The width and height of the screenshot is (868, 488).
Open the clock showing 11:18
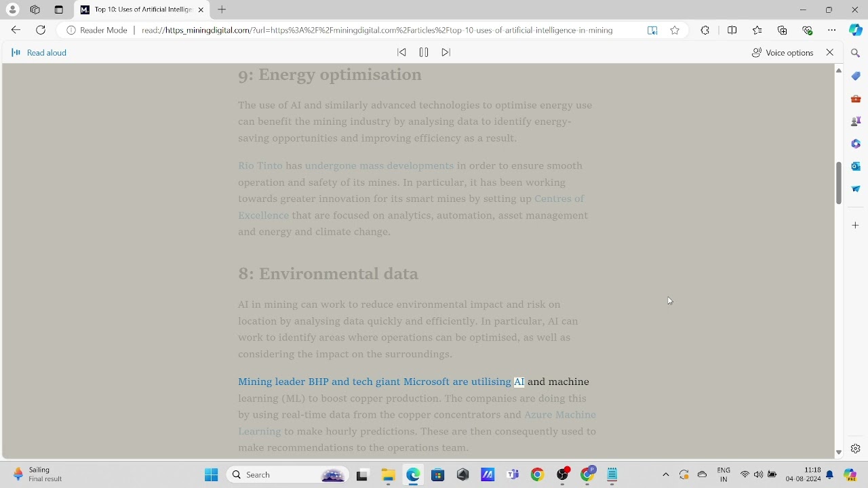pos(804,475)
